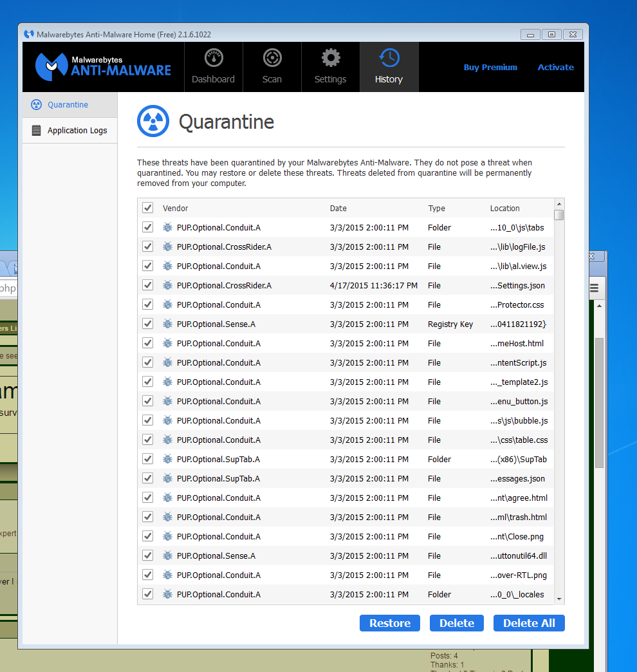637x672 pixels.
Task: Select the ...s\js\bubble.js location cell
Action: click(519, 420)
